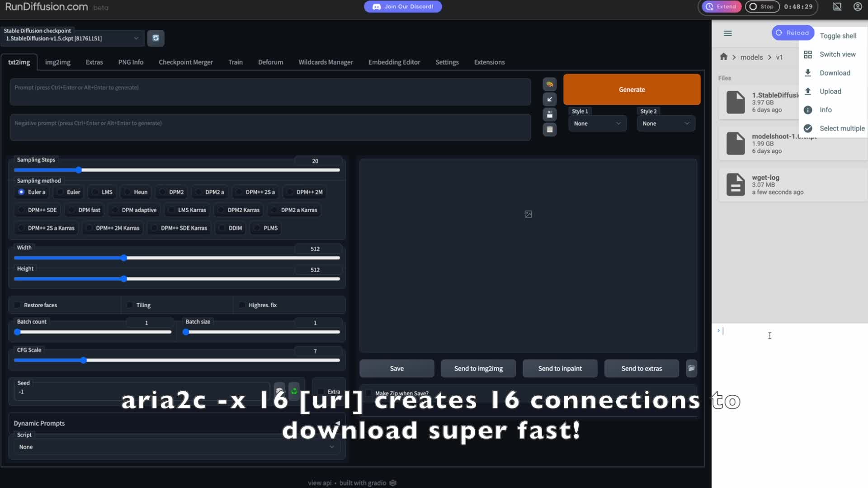Open the Style 2 dropdown
Viewport: 868px width, 488px height.
666,123
